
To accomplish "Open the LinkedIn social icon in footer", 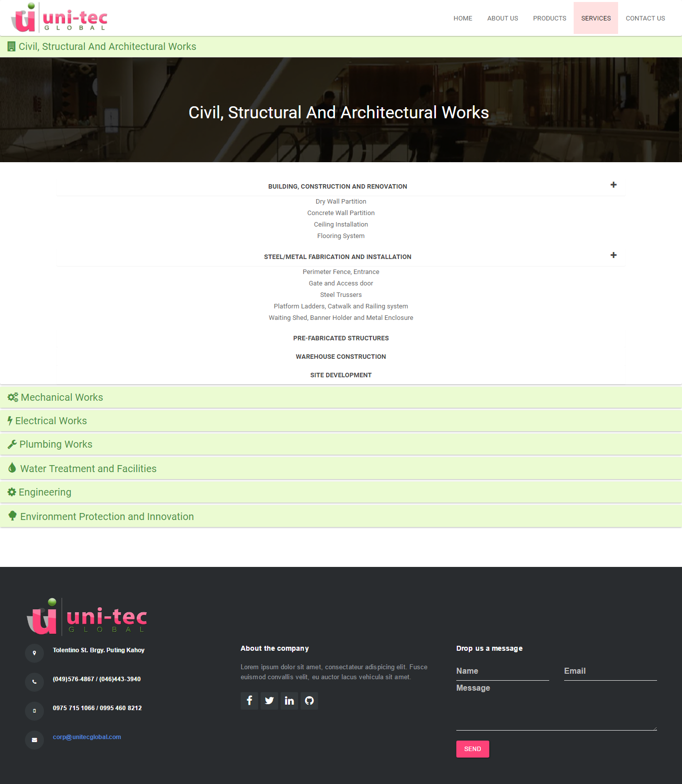I will coord(289,701).
